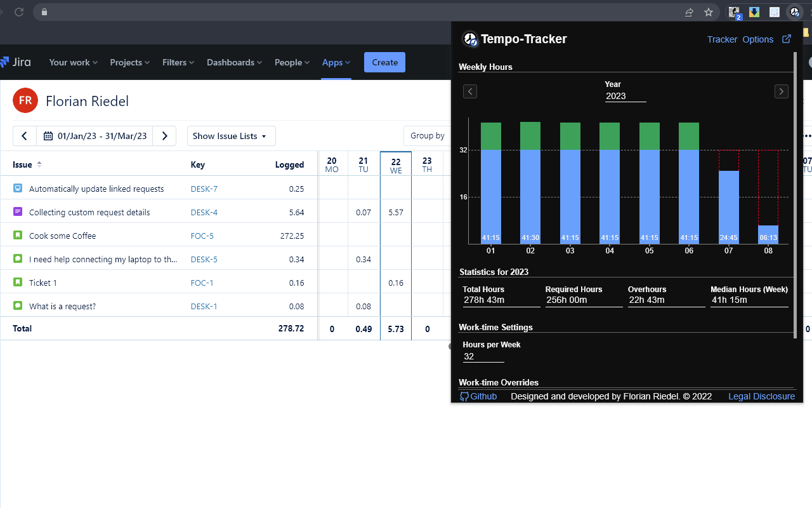Open the Legal Disclosure link
812x508 pixels.
pyautogui.click(x=761, y=396)
